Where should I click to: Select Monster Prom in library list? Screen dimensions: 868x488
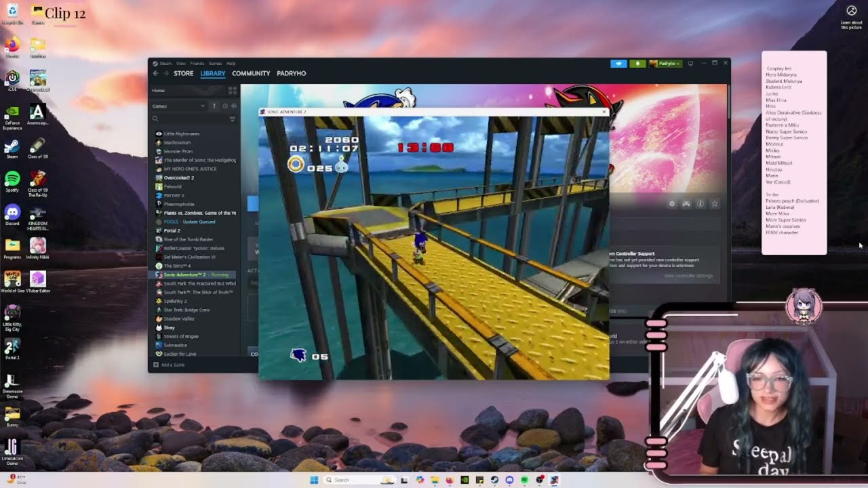pyautogui.click(x=178, y=151)
